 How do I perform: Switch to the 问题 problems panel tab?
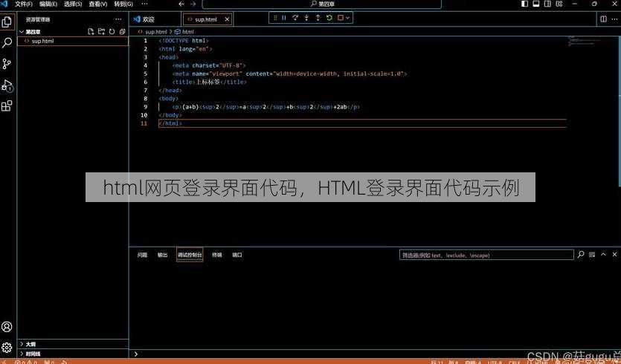coord(142,256)
